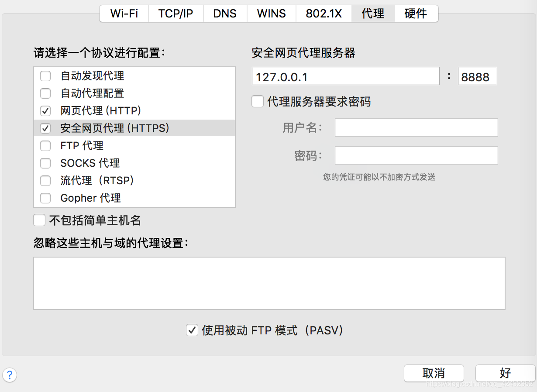The width and height of the screenshot is (537, 392).
Task: Click the 取消 button
Action: pos(434,373)
